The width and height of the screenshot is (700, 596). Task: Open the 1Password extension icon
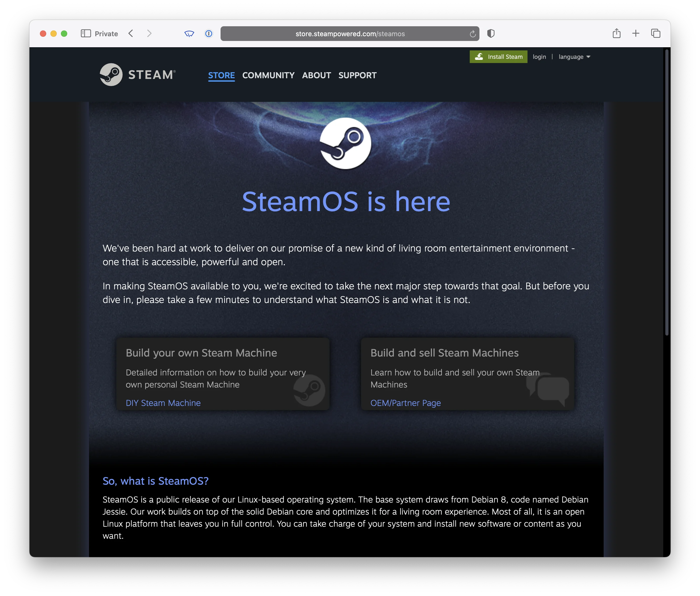209,33
